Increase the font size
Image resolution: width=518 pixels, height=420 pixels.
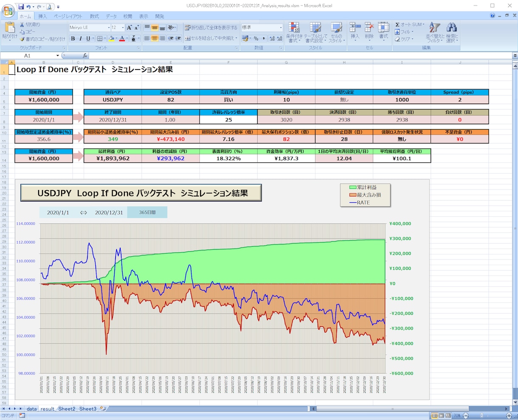[129, 28]
